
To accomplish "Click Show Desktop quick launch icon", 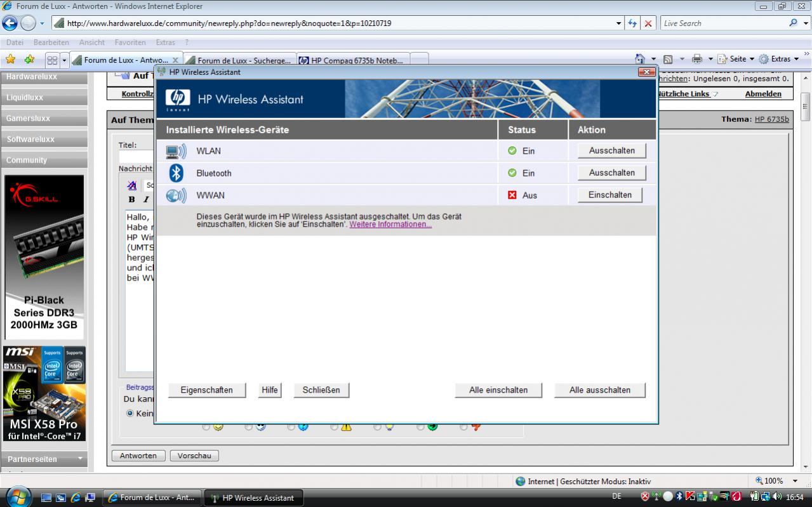I will (x=46, y=497).
